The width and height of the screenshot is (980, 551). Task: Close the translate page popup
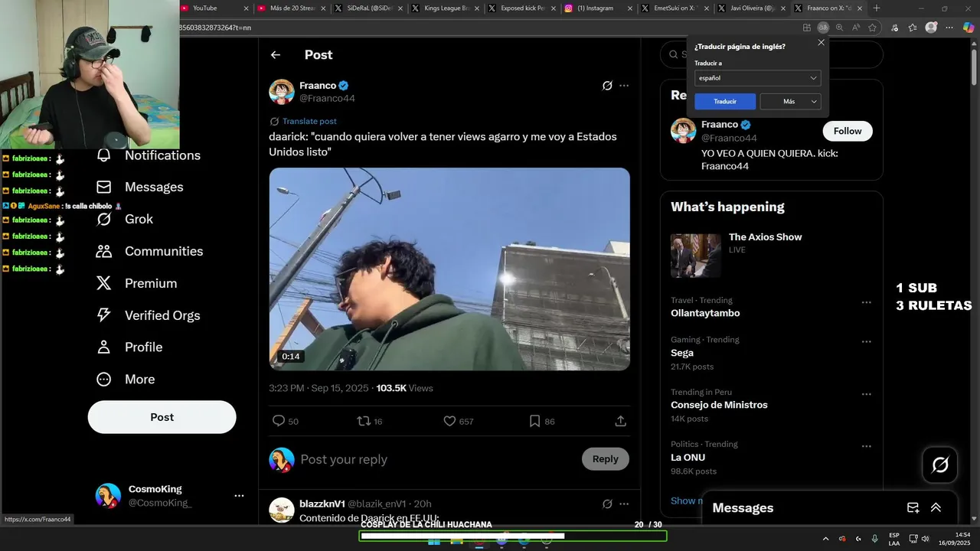[x=822, y=43]
